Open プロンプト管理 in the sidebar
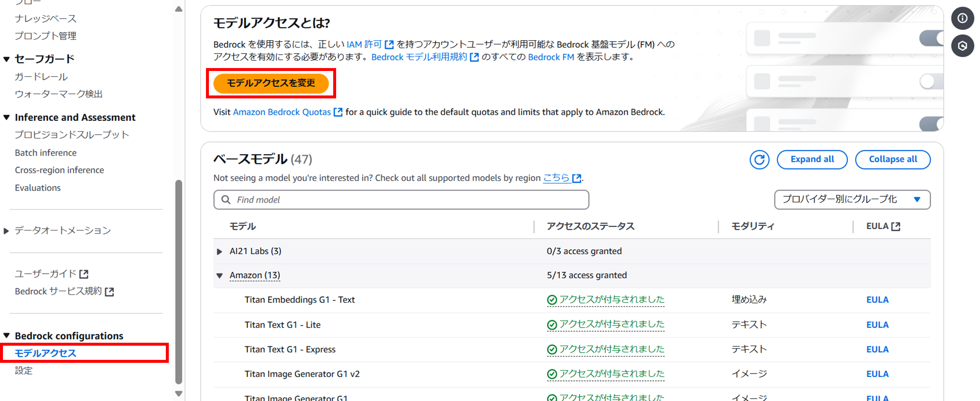Screen dimensions: 980x401 point(46,36)
